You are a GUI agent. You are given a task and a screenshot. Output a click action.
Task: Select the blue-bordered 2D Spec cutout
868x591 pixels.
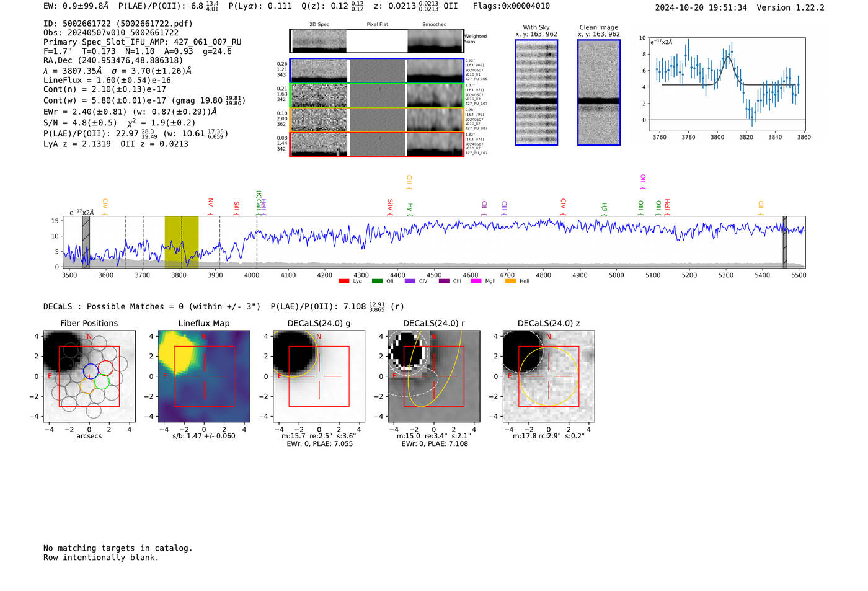tap(318, 70)
